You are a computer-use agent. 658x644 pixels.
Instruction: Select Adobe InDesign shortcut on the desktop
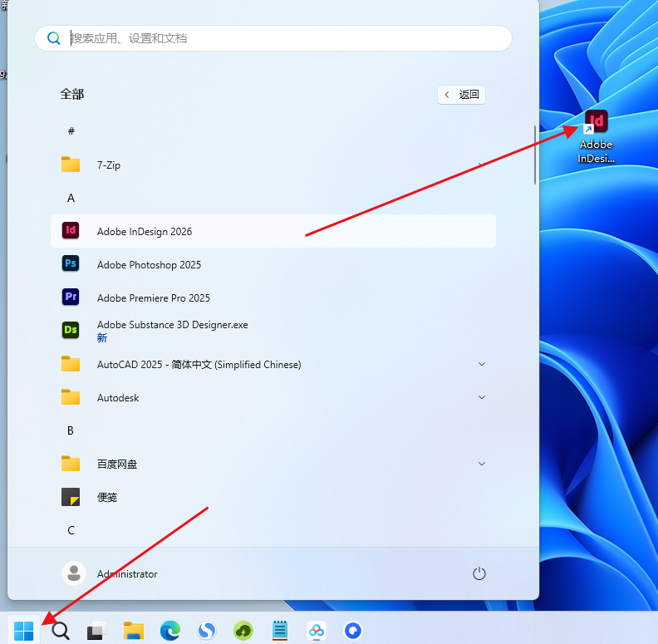tap(596, 136)
